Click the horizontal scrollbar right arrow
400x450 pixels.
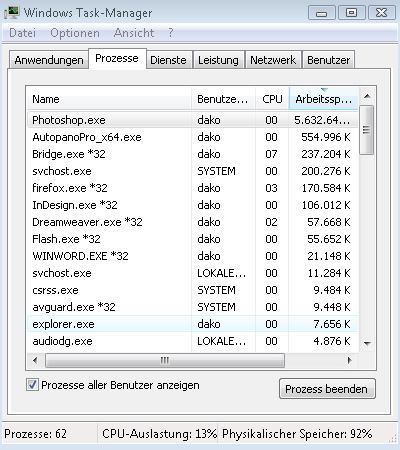tap(349, 360)
